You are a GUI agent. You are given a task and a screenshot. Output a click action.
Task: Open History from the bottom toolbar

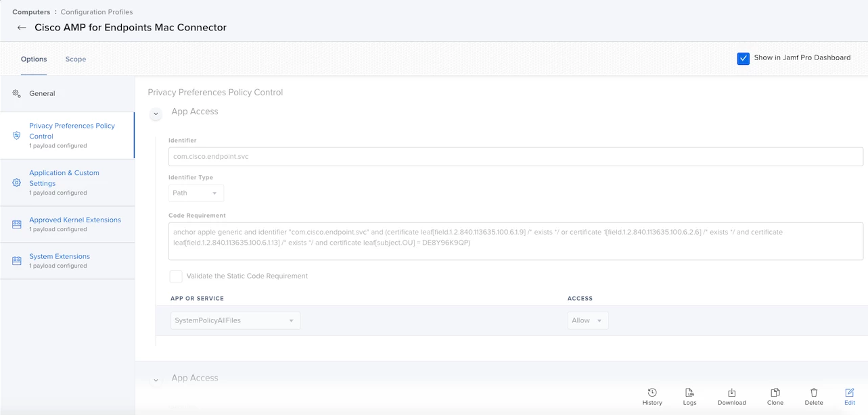click(x=652, y=397)
